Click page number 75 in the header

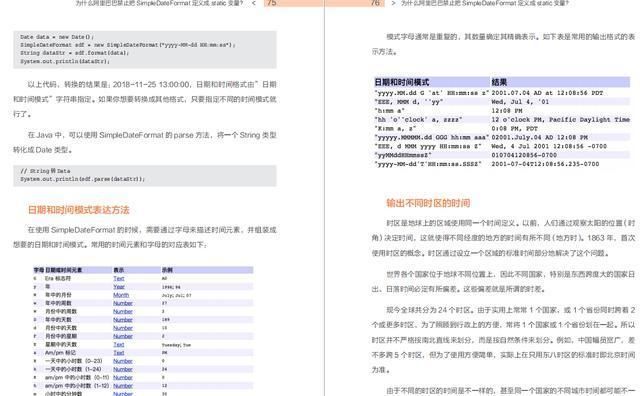click(x=271, y=3)
